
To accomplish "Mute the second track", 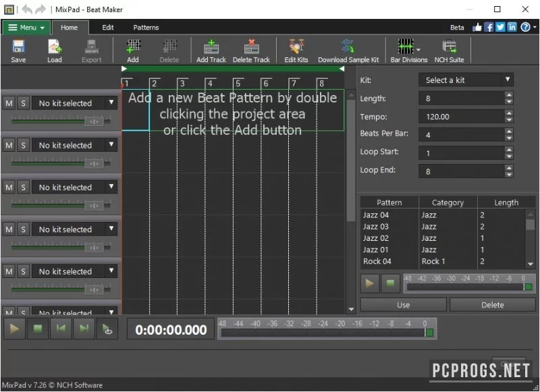I will click(9, 145).
